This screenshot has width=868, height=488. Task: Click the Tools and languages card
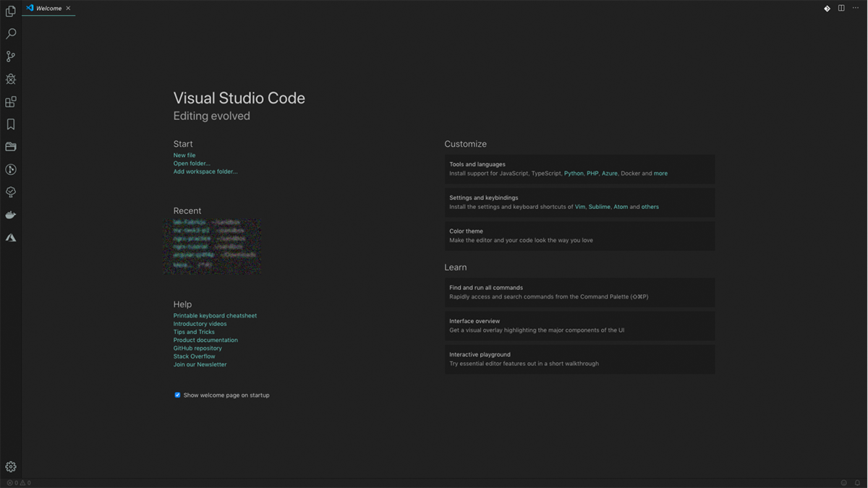point(579,169)
